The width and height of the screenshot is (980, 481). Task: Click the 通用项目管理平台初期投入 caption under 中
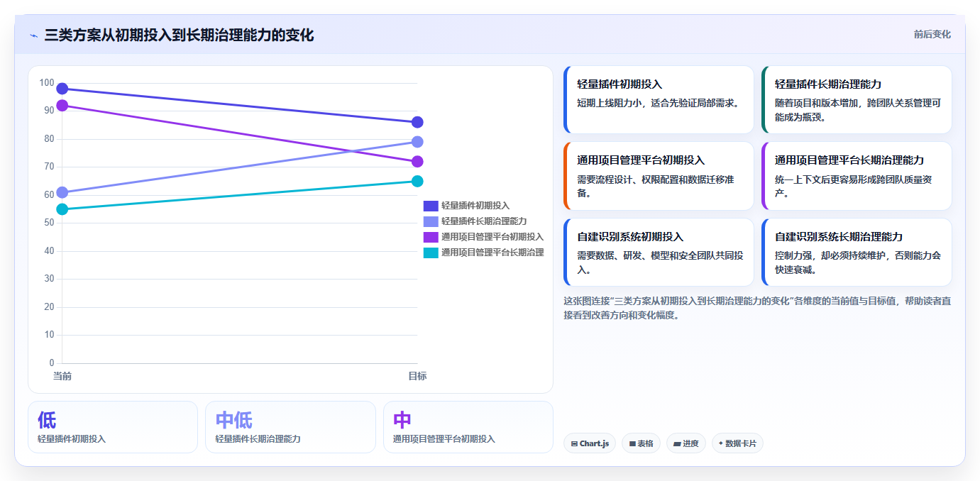pyautogui.click(x=444, y=439)
